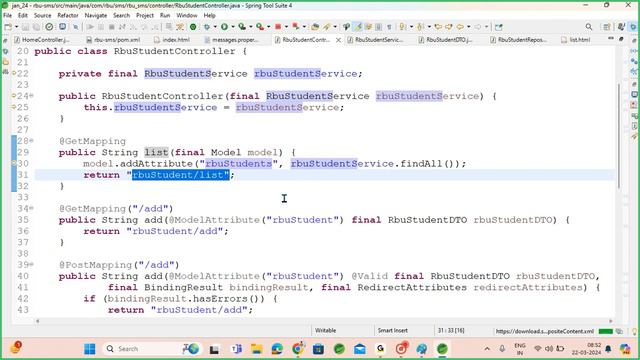
Task: Open the Window menu
Action: coord(187,16)
